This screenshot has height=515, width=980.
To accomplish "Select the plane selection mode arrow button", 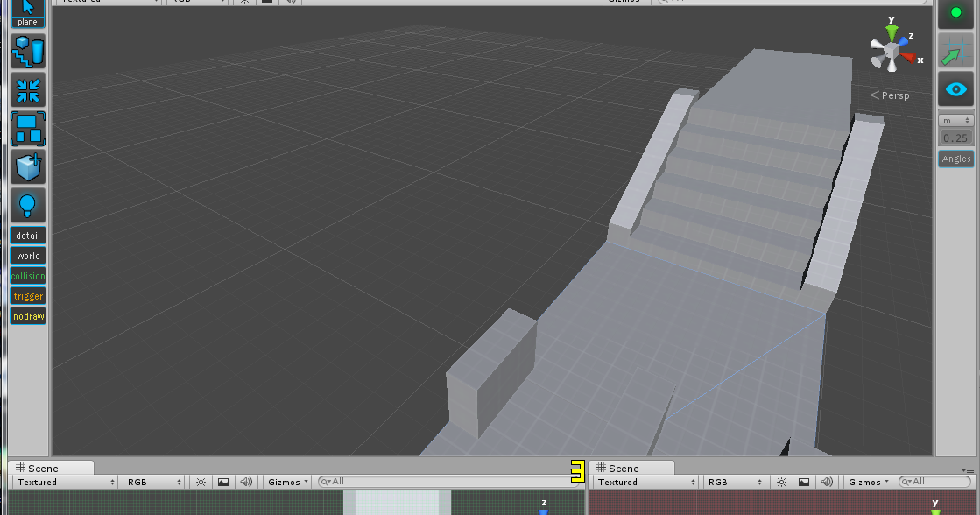I will tap(27, 13).
